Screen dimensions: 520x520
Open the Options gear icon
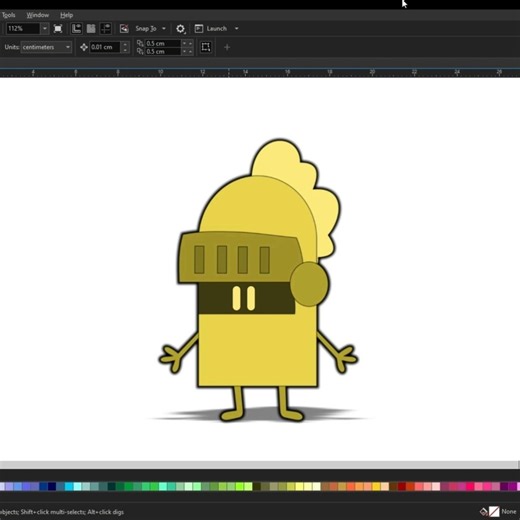(180, 29)
